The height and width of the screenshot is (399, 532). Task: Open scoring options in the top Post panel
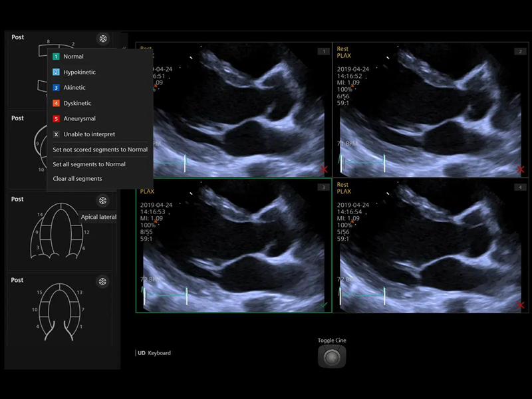102,39
